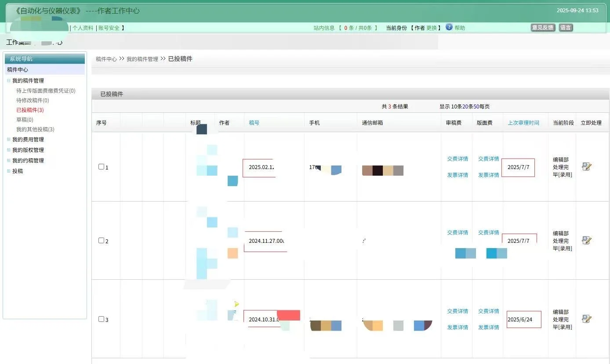Open 交费详情 for first manuscript review fee
The height and width of the screenshot is (364, 610).
pos(457,159)
